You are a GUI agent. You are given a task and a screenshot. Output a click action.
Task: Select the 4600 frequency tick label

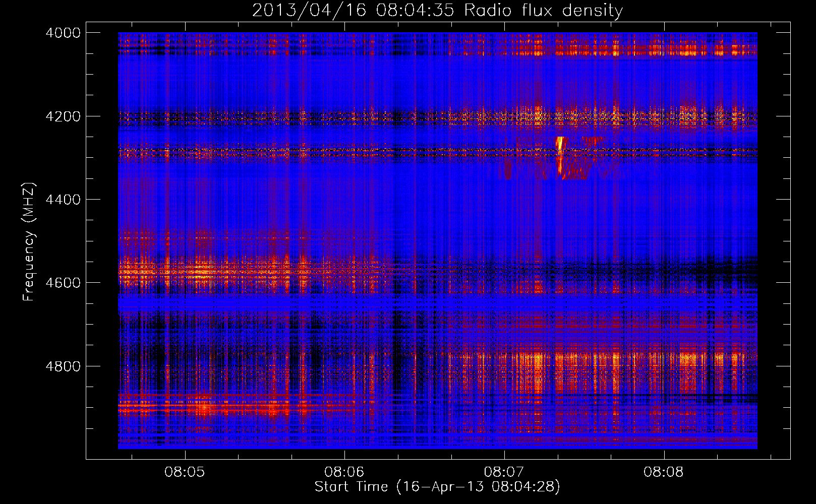(x=63, y=283)
